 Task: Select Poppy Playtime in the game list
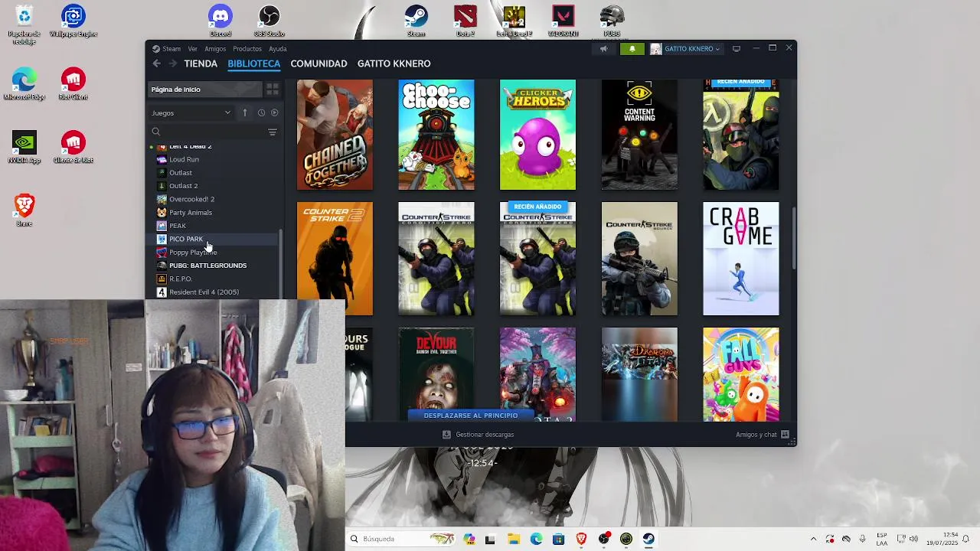pos(213,253)
